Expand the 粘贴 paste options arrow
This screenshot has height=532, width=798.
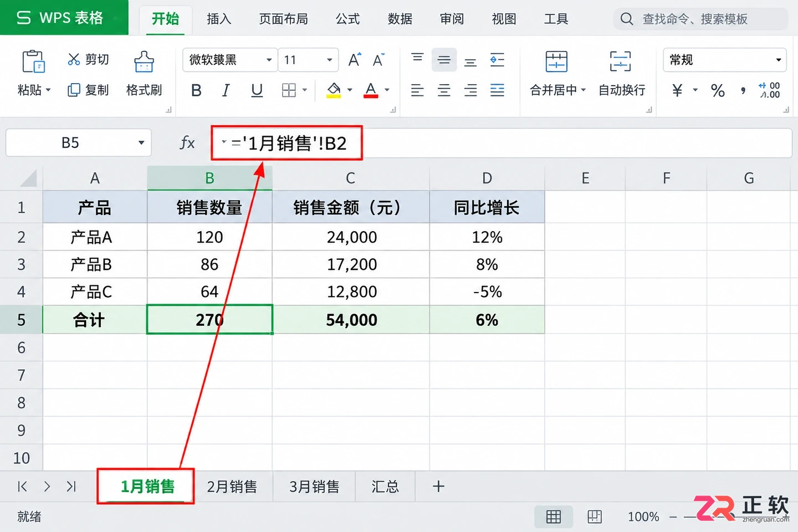(48, 90)
